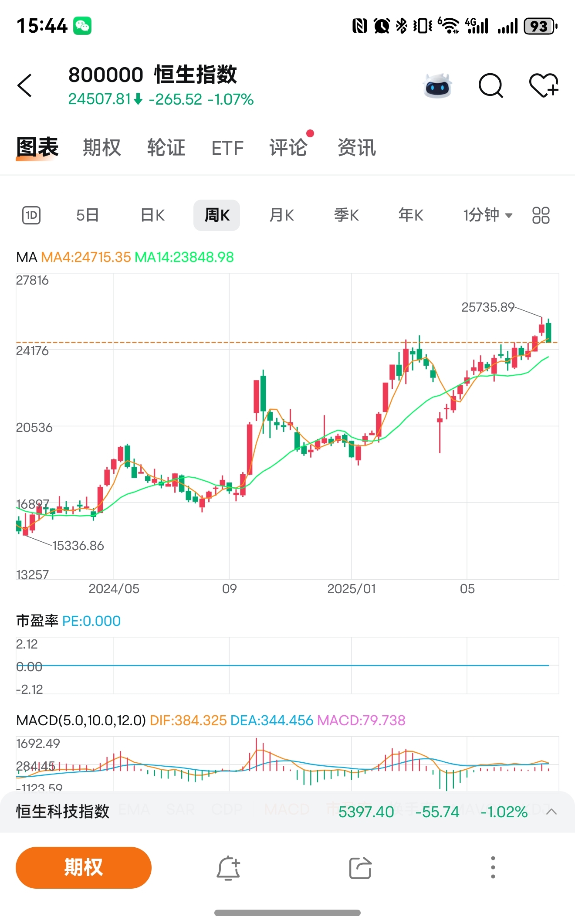Screen dimensions: 575x924
Task: Open the chart layout grid icon
Action: pos(541,215)
